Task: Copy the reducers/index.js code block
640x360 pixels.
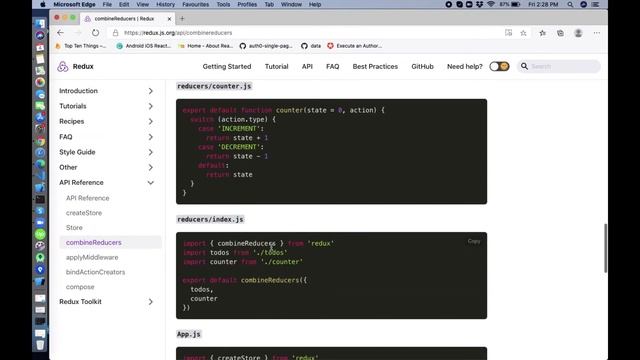Action: click(x=474, y=241)
